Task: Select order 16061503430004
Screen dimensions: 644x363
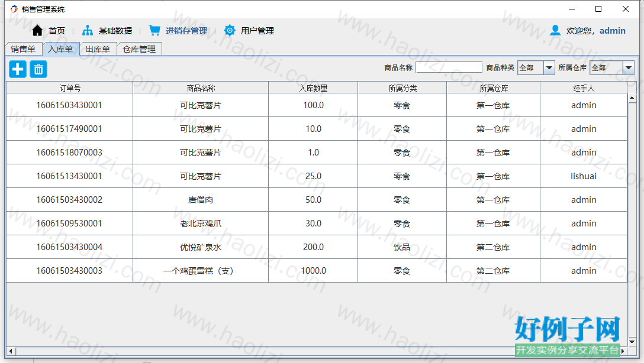Action: coord(69,247)
